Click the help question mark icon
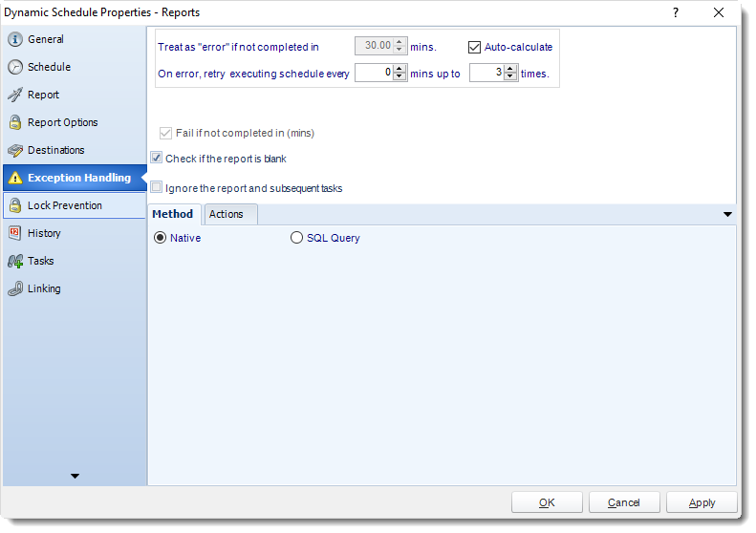 pyautogui.click(x=676, y=12)
